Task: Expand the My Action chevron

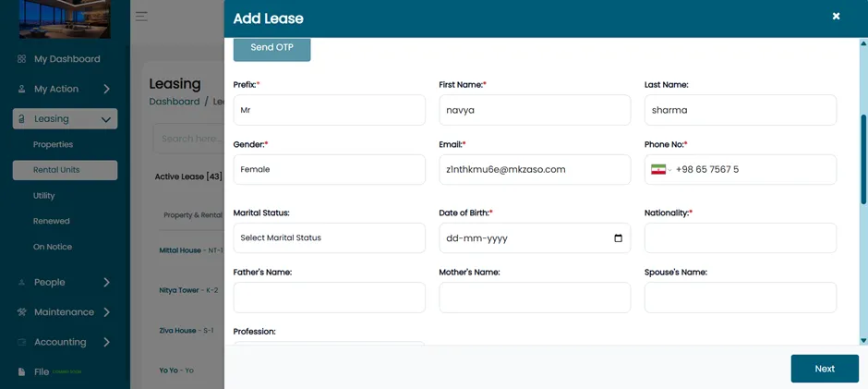Action: [106, 89]
